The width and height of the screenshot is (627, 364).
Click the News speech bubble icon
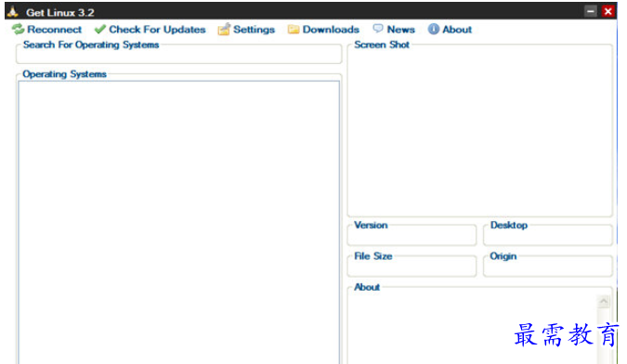point(378,29)
